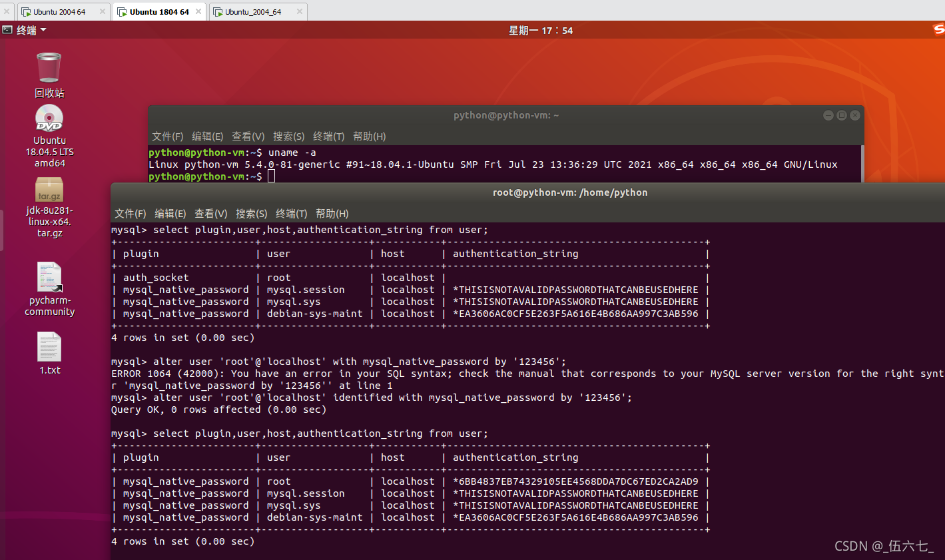
Task: Click the 'root' user cell in the second table
Action: (x=279, y=481)
